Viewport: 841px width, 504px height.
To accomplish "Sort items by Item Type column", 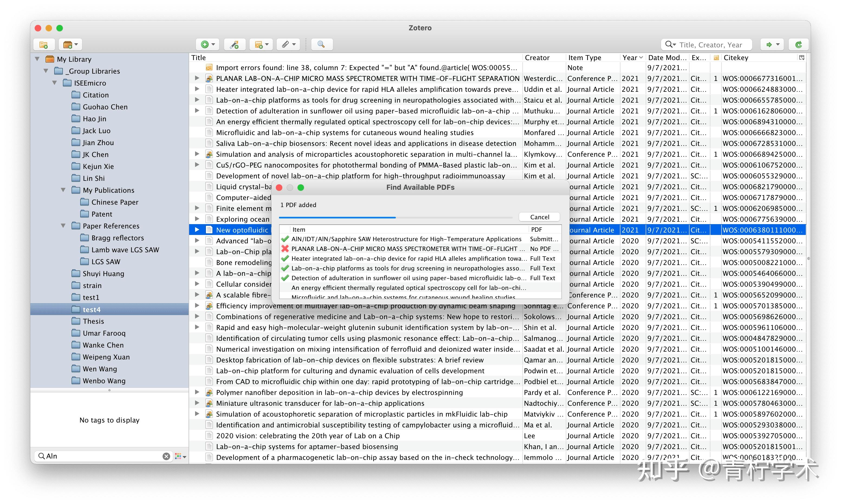I will pyautogui.click(x=593, y=57).
